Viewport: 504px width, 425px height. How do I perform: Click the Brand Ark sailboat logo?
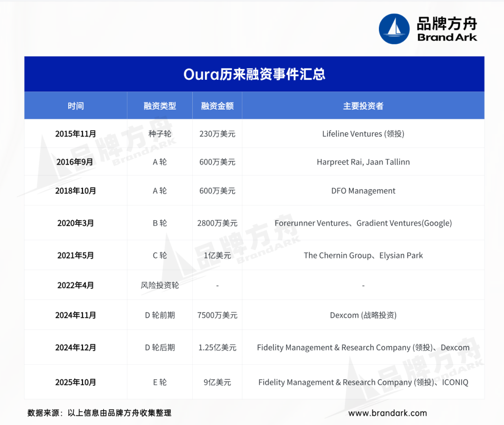tap(394, 29)
